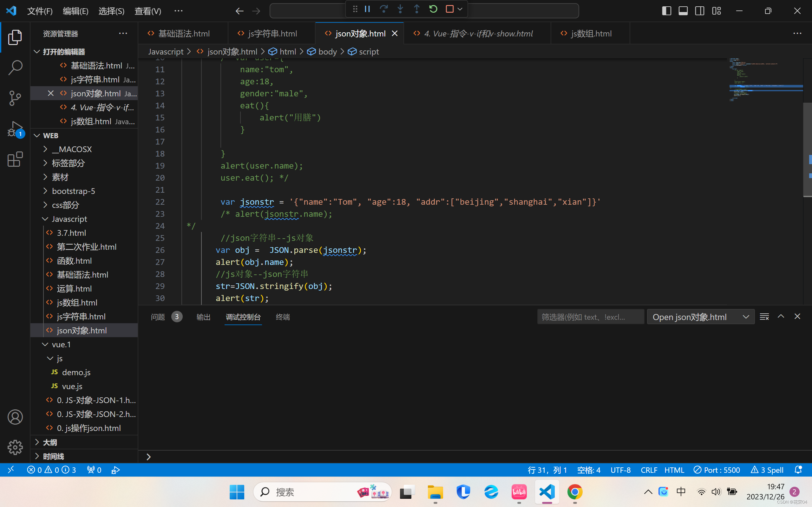
Task: Expand the bootstrap-5 folder
Action: [74, 191]
